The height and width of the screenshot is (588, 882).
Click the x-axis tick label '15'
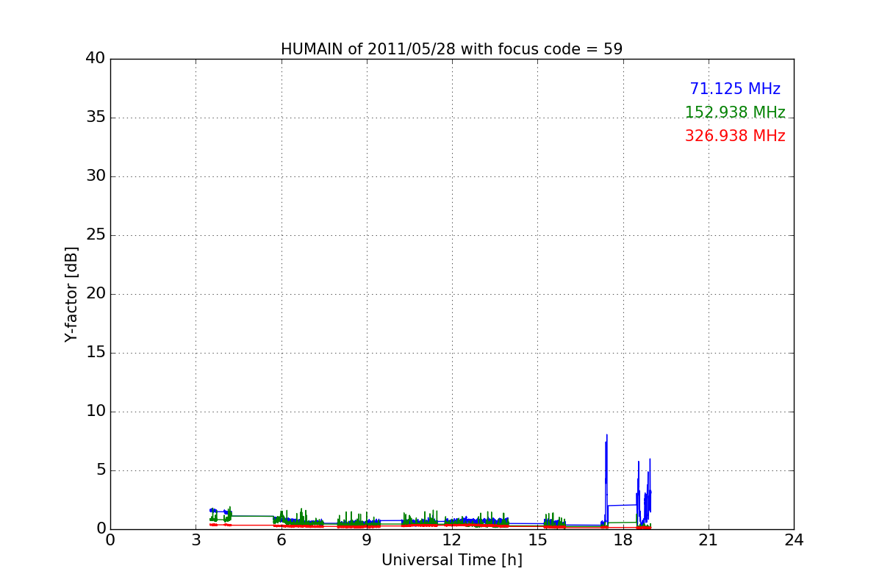pyautogui.click(x=537, y=540)
